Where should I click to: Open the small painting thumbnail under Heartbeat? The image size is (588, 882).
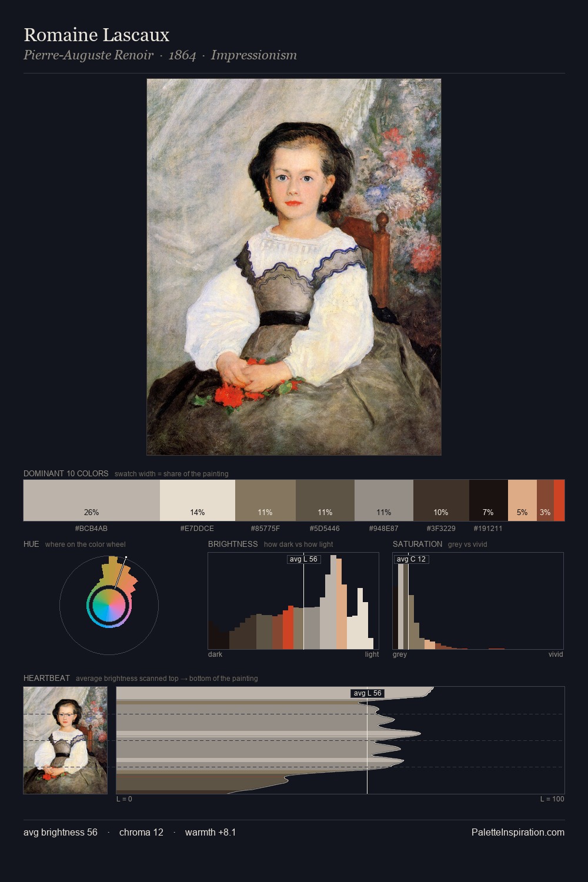[65, 740]
